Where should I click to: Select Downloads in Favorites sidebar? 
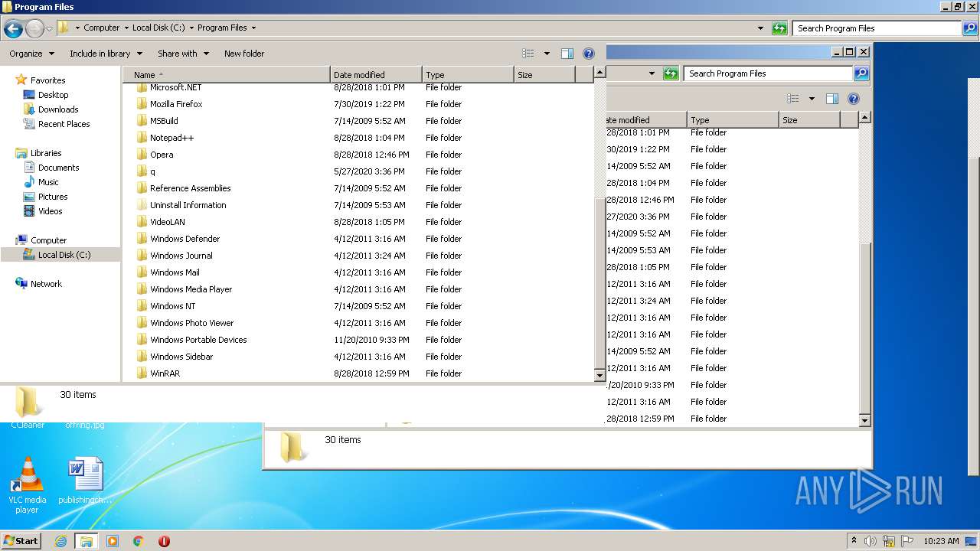coord(58,109)
